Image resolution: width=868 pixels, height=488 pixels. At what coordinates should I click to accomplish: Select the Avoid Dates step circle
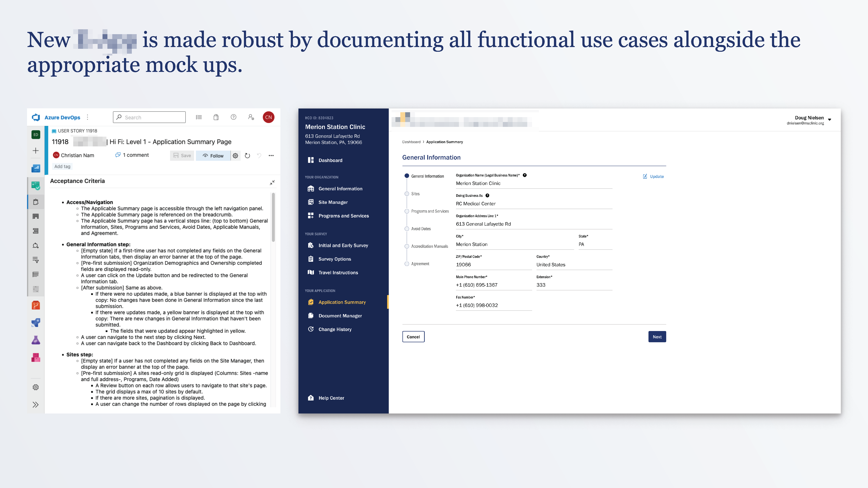click(407, 229)
